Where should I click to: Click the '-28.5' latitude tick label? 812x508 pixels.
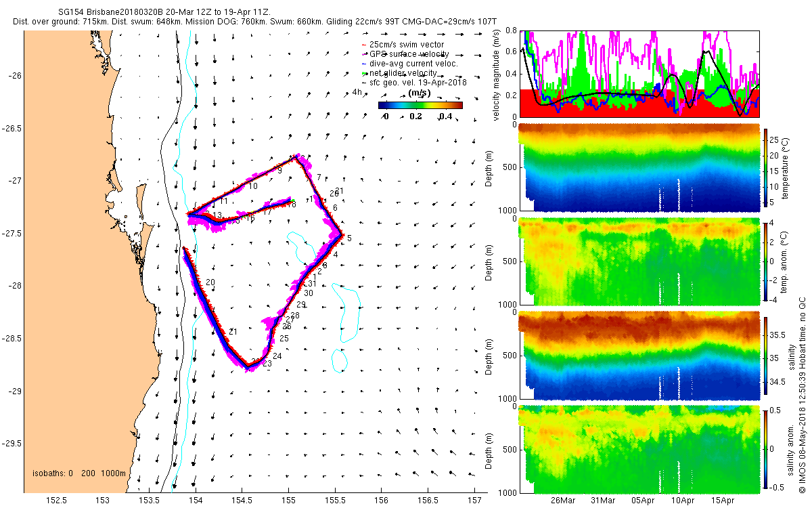[11, 338]
